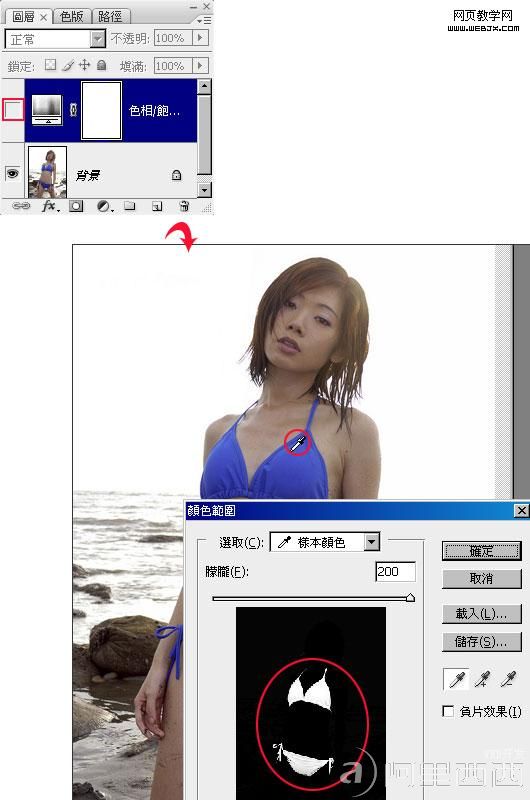This screenshot has height=800, width=530.
Task: Lock transparent pixels icon
Action: pos(50,65)
